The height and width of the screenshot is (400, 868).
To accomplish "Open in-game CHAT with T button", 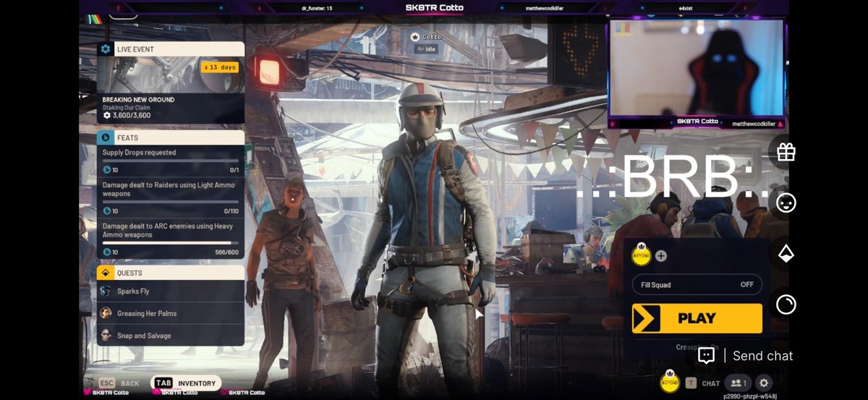I will coord(702,383).
